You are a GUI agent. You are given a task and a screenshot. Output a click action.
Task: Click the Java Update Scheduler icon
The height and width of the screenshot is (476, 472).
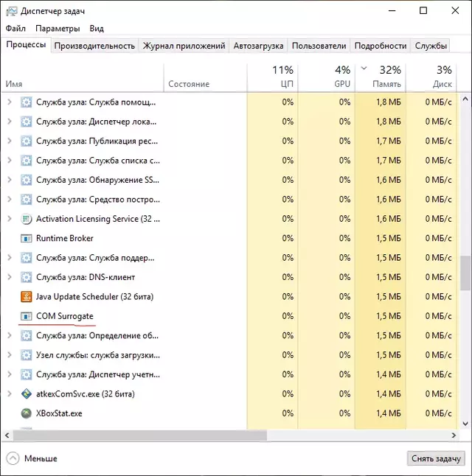click(x=27, y=296)
